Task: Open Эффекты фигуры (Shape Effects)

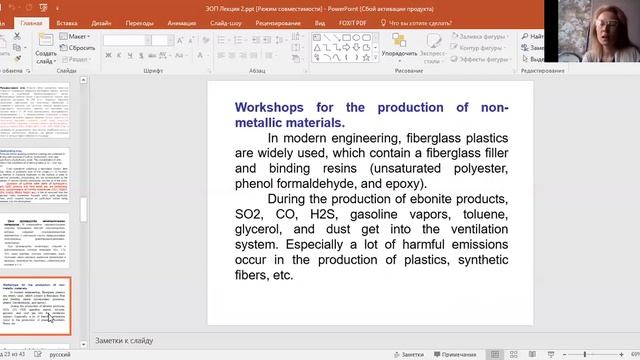Action: [x=481, y=59]
